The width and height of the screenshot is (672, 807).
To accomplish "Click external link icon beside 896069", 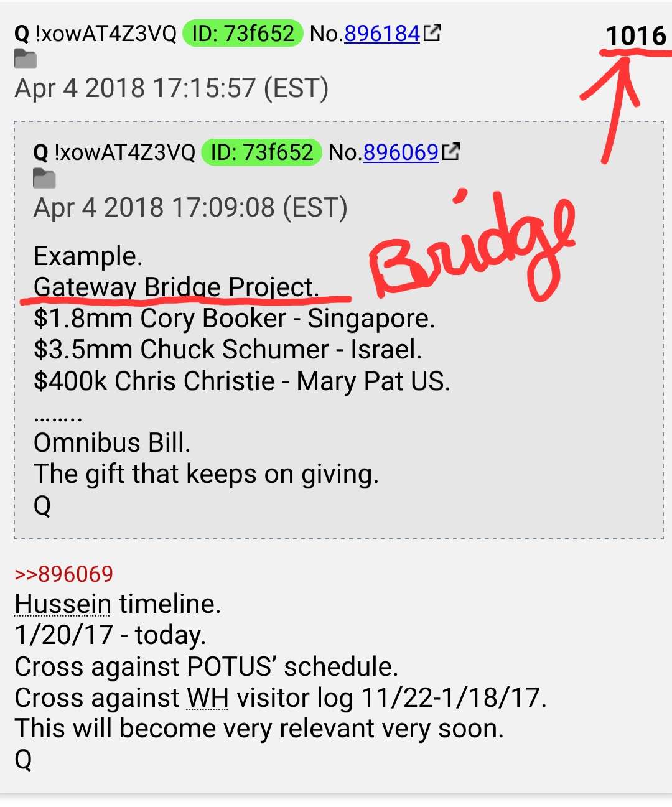I will (x=451, y=151).
